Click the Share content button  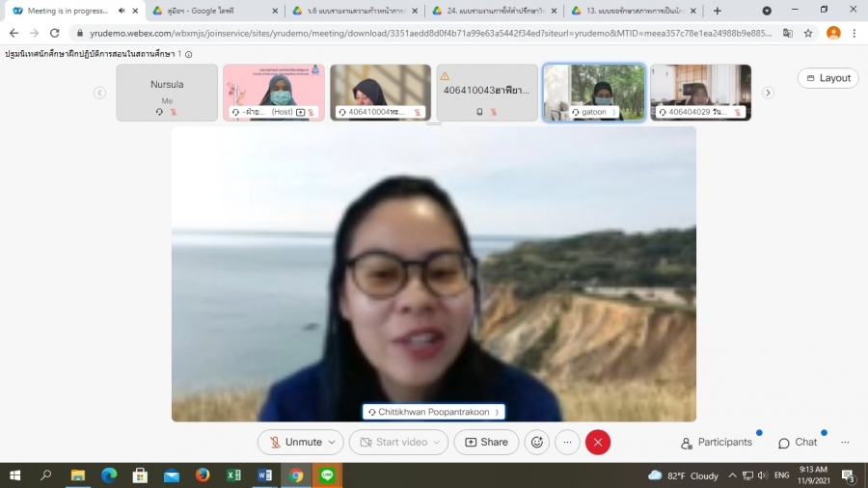pos(486,443)
